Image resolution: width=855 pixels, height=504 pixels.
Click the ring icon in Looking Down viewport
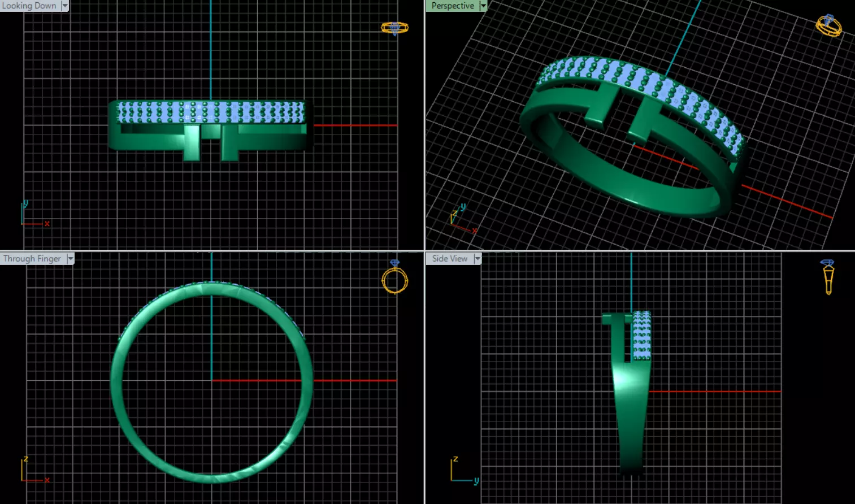394,28
